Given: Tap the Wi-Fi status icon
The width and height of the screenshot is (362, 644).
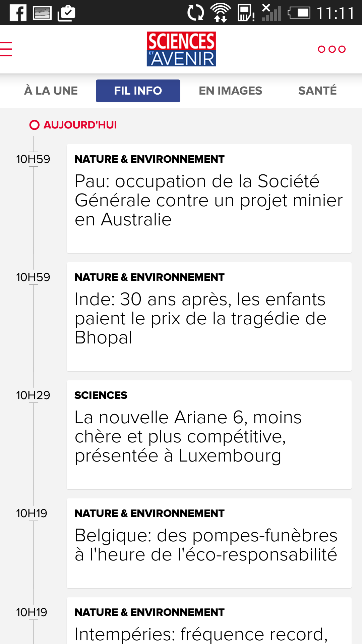Looking at the screenshot, I should (220, 13).
